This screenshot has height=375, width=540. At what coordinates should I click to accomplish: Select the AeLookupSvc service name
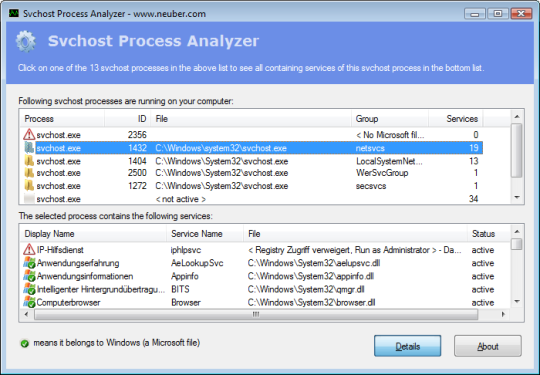pos(197,263)
